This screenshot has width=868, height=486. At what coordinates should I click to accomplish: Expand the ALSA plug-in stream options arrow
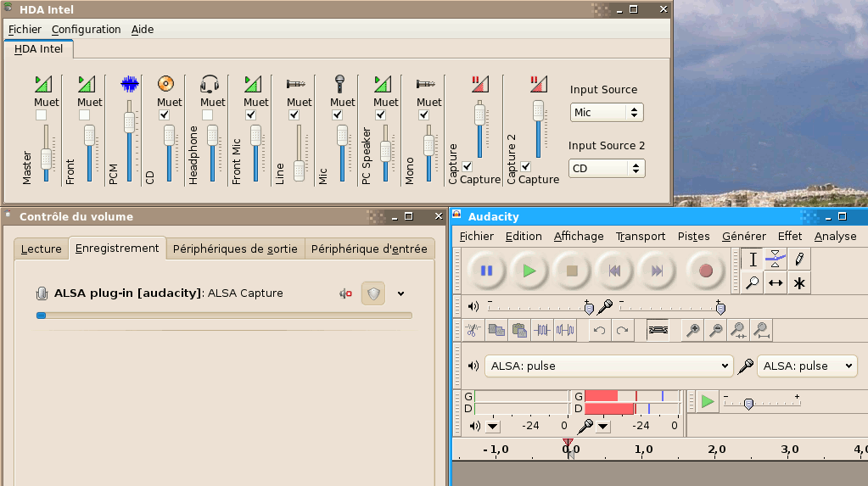point(400,294)
